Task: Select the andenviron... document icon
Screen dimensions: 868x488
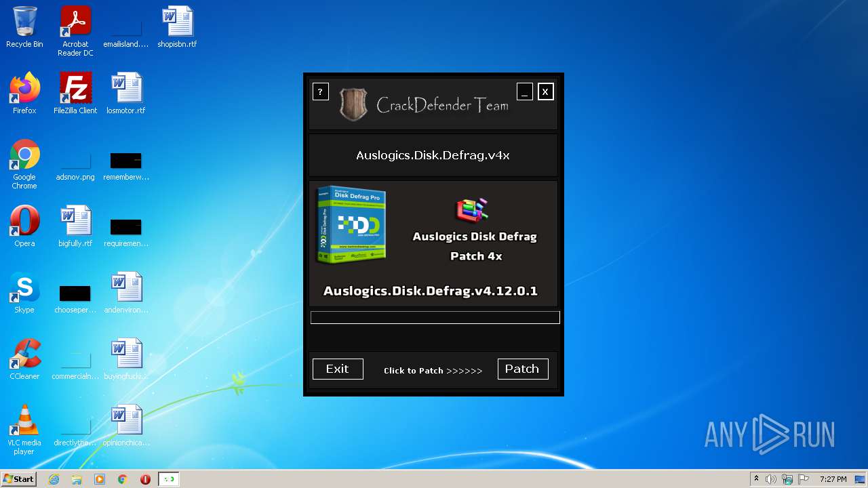Action: tap(126, 293)
